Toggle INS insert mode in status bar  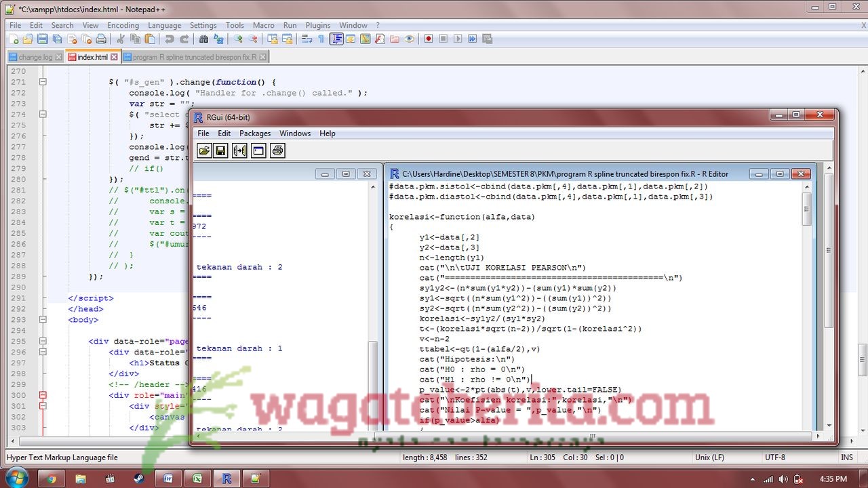click(x=846, y=457)
